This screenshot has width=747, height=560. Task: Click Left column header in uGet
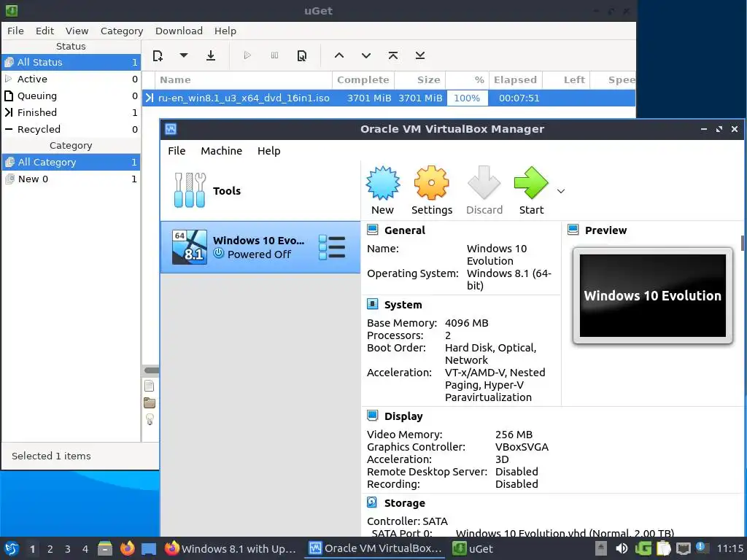click(566, 80)
